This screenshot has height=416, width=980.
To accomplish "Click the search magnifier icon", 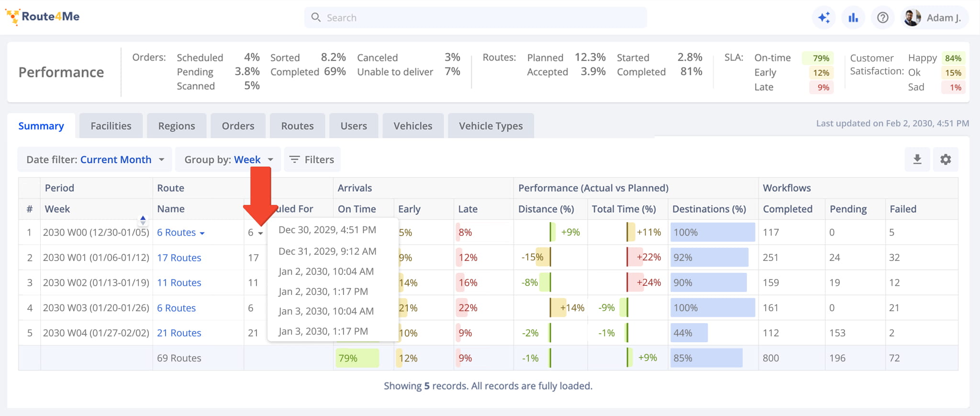I will tap(316, 18).
